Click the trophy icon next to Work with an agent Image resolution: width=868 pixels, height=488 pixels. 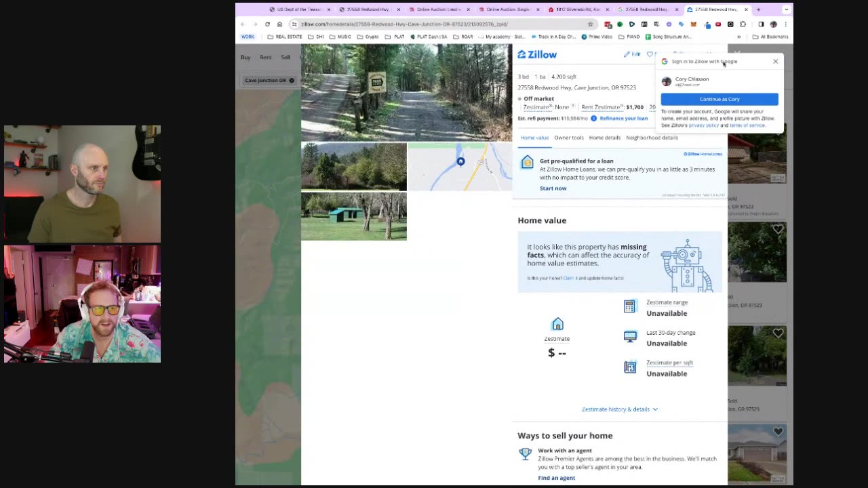(526, 454)
